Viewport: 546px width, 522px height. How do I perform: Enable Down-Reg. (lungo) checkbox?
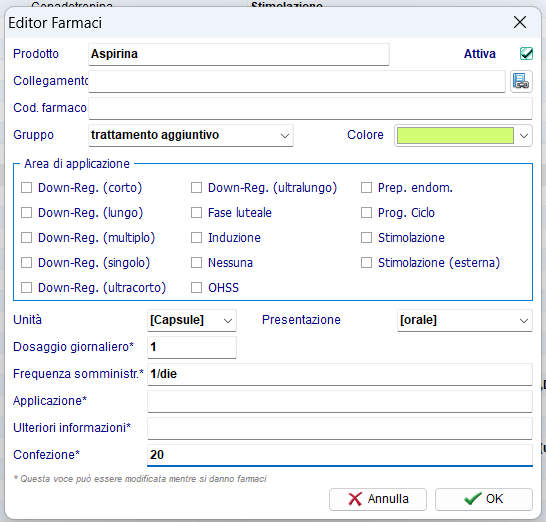26,213
